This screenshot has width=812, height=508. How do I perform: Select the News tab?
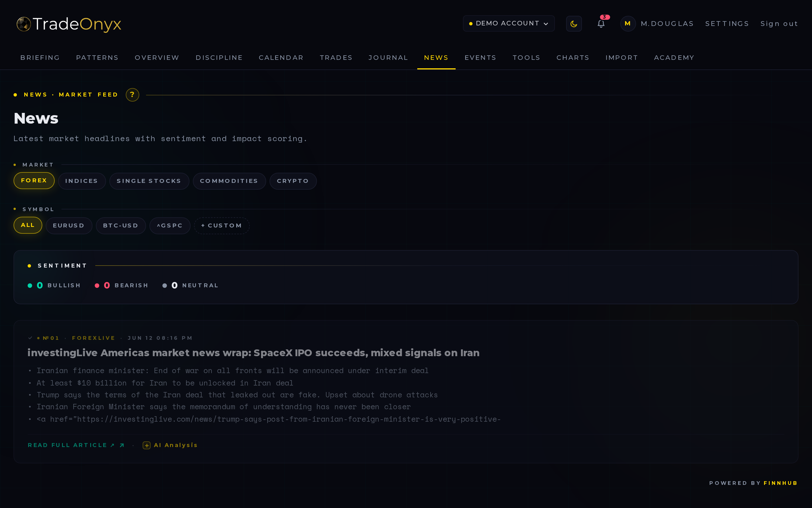[x=436, y=58]
